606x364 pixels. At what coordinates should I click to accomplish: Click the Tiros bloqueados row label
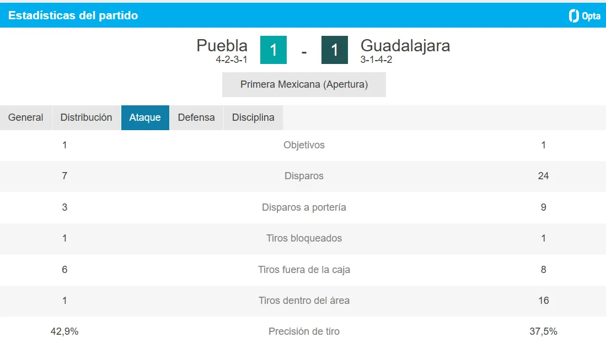pos(304,238)
